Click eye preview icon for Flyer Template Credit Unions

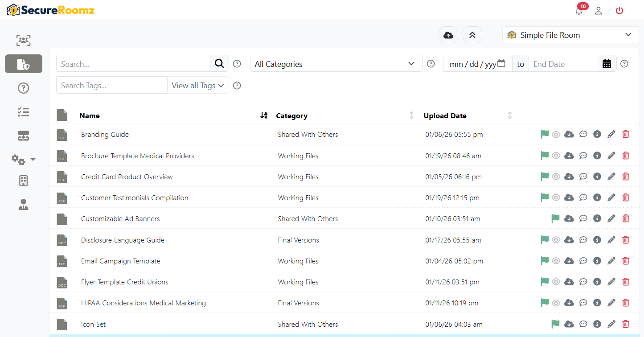pos(556,282)
